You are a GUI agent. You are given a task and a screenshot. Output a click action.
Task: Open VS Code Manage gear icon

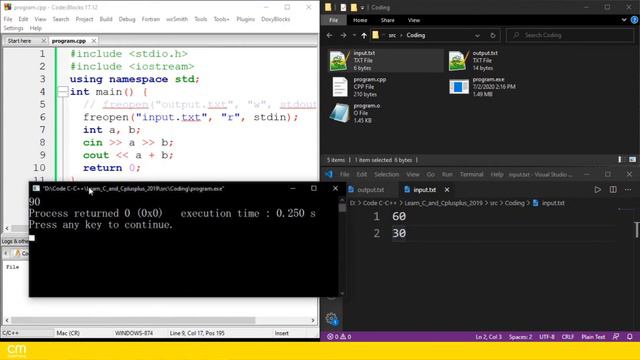331,319
